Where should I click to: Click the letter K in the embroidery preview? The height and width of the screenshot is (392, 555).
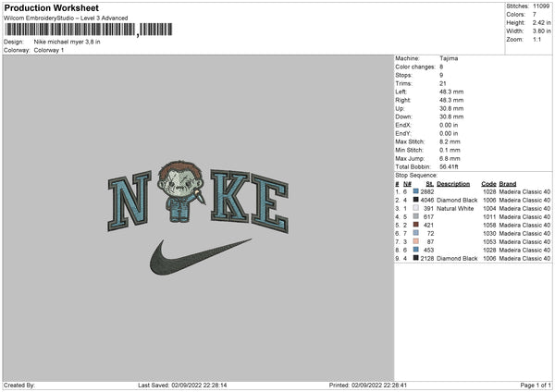pyautogui.click(x=229, y=195)
